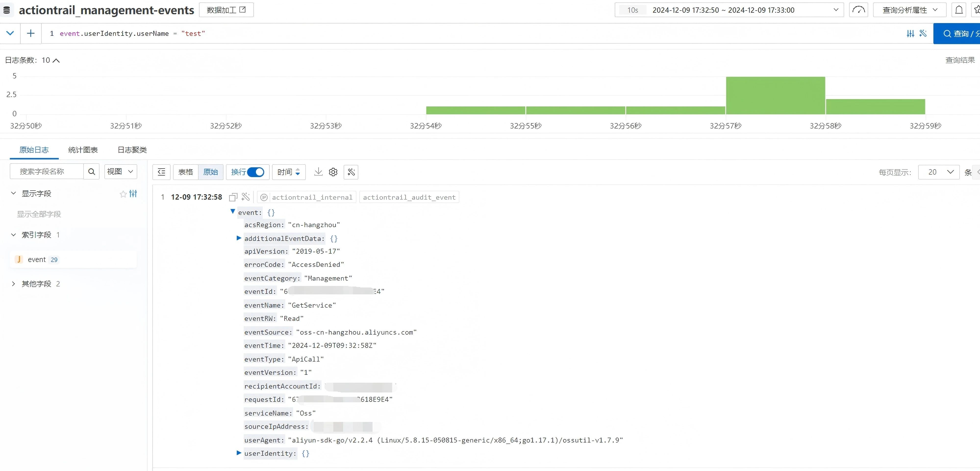The width and height of the screenshot is (980, 471).
Task: Expand the 其他字段 section
Action: (x=13, y=284)
